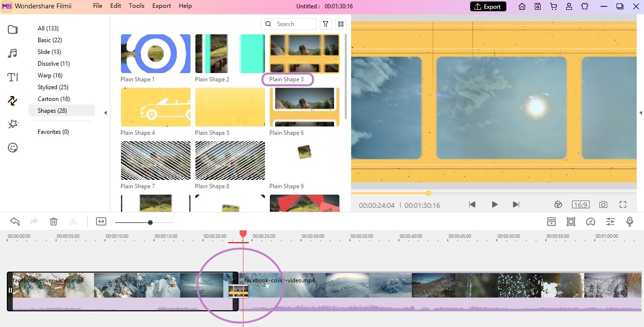Open the Effects sparkle panel icon
This screenshot has height=327, width=644.
tap(13, 124)
